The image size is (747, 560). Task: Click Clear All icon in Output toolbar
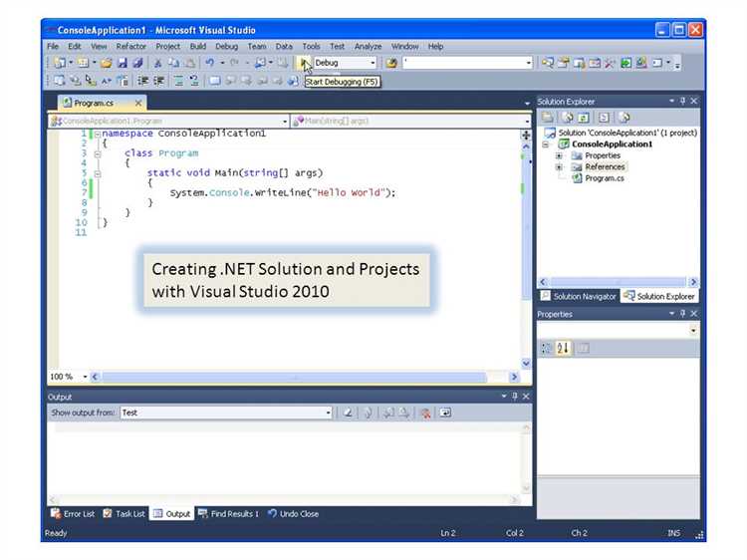(425, 413)
